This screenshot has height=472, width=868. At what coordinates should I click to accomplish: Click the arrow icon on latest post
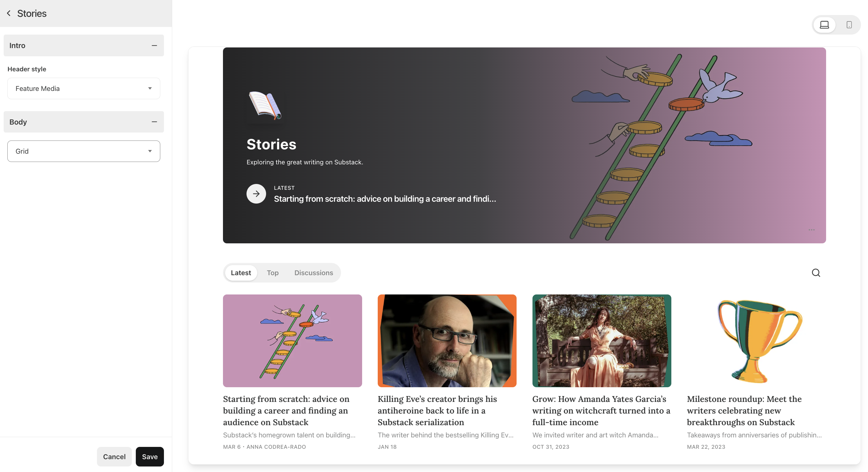tap(255, 193)
